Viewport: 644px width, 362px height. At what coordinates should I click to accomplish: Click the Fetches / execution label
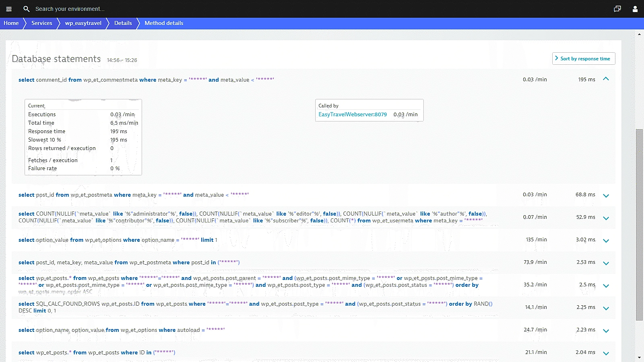coord(53,160)
